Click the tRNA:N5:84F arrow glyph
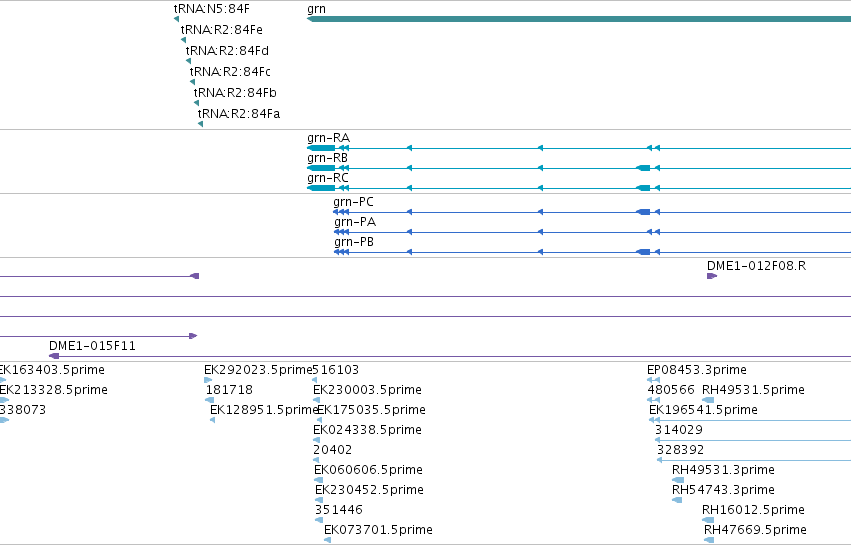Screen dimensions: 851x545 tap(176, 19)
